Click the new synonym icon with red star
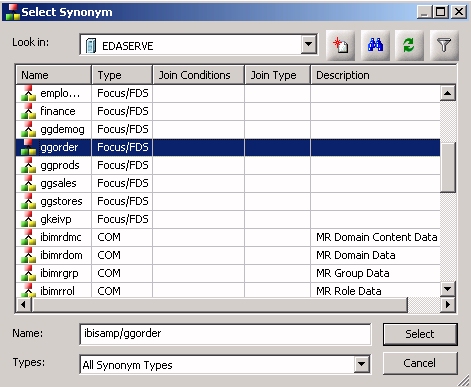This screenshot has height=387, width=471. pos(340,45)
